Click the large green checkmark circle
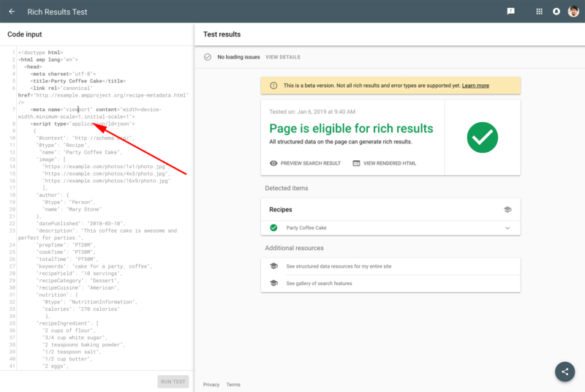This screenshot has width=585, height=392. [482, 137]
